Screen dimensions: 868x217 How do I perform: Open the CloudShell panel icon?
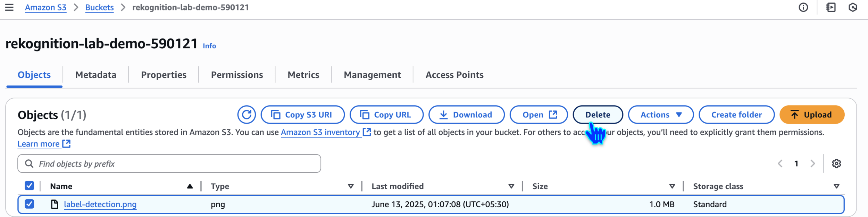click(831, 7)
